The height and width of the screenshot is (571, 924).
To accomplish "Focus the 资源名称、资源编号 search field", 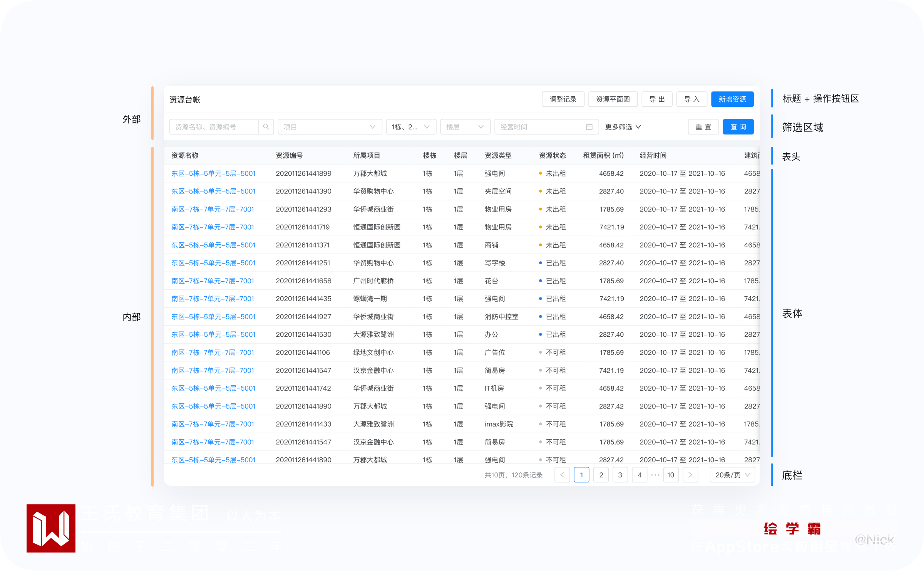I will point(214,127).
